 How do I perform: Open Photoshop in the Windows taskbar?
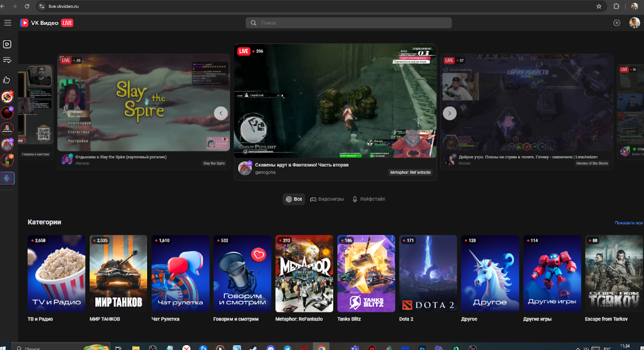tap(422, 348)
